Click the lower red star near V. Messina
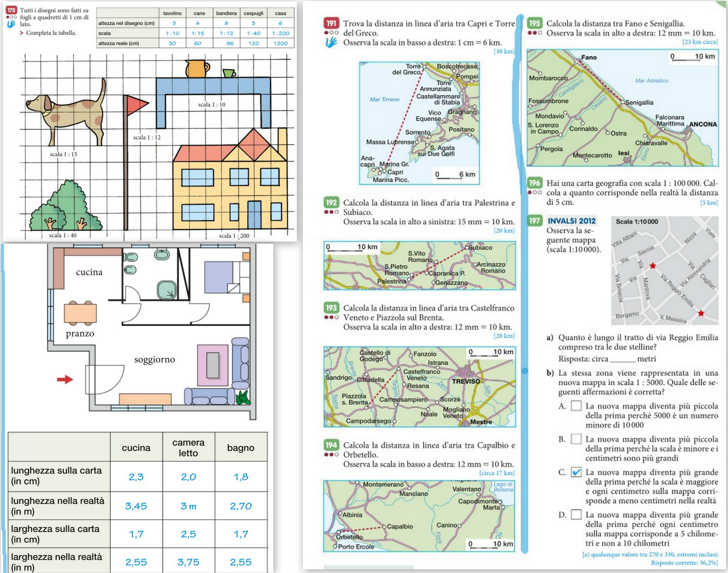728x573 pixels. coord(701,313)
